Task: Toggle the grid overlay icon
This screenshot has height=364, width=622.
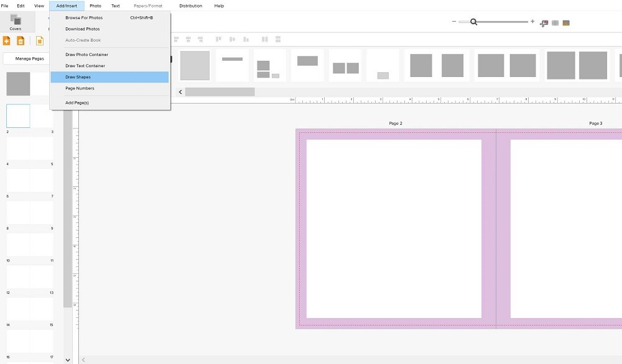Action: (555, 22)
